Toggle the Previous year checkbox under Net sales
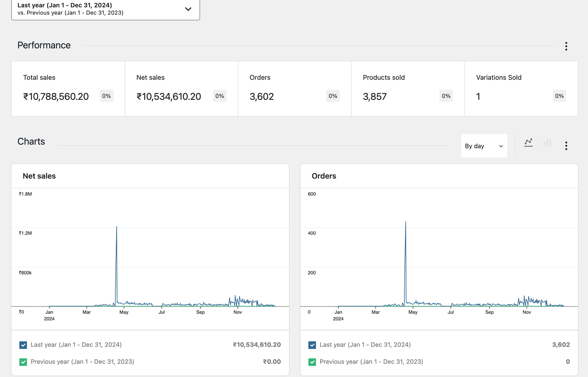 tap(23, 362)
